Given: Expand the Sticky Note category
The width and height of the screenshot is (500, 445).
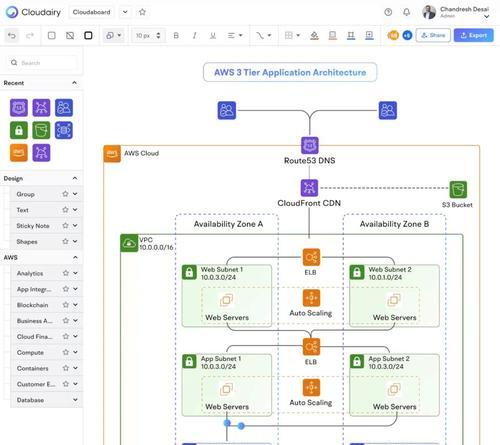Looking at the screenshot, I should 75,225.
